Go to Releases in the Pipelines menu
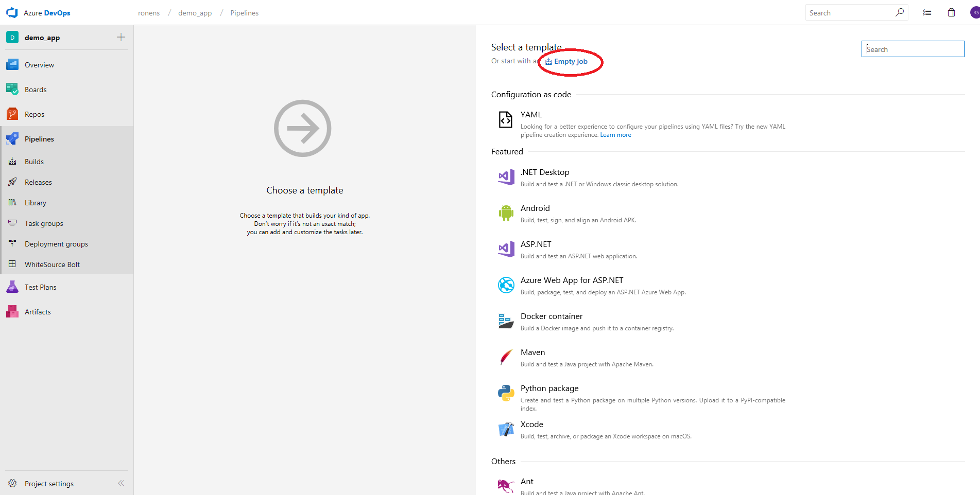 click(38, 182)
